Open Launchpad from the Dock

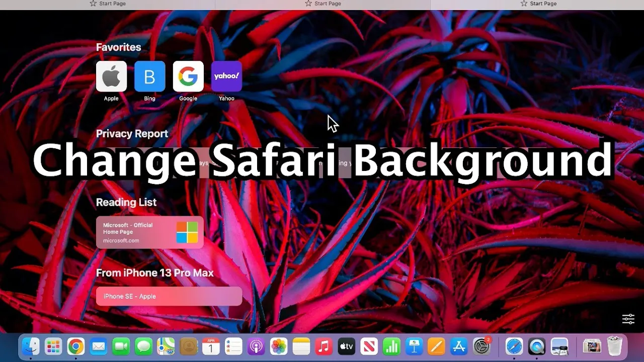(x=53, y=346)
